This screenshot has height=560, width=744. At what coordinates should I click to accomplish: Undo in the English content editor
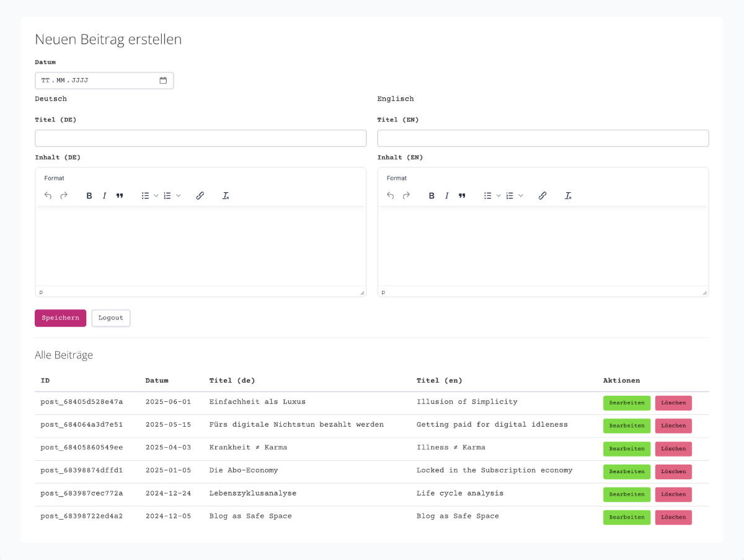391,195
